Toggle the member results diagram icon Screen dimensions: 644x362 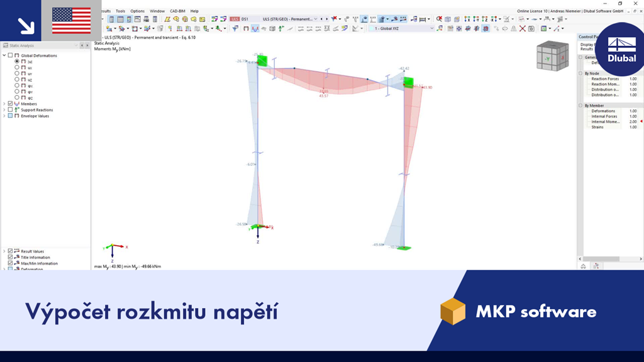pyautogui.click(x=255, y=28)
